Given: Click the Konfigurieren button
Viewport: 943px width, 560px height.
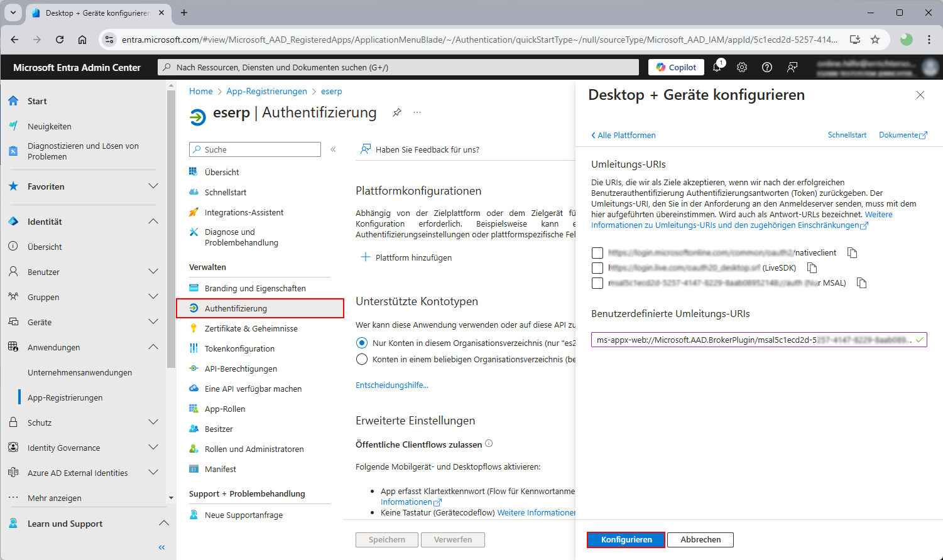Looking at the screenshot, I should (626, 540).
